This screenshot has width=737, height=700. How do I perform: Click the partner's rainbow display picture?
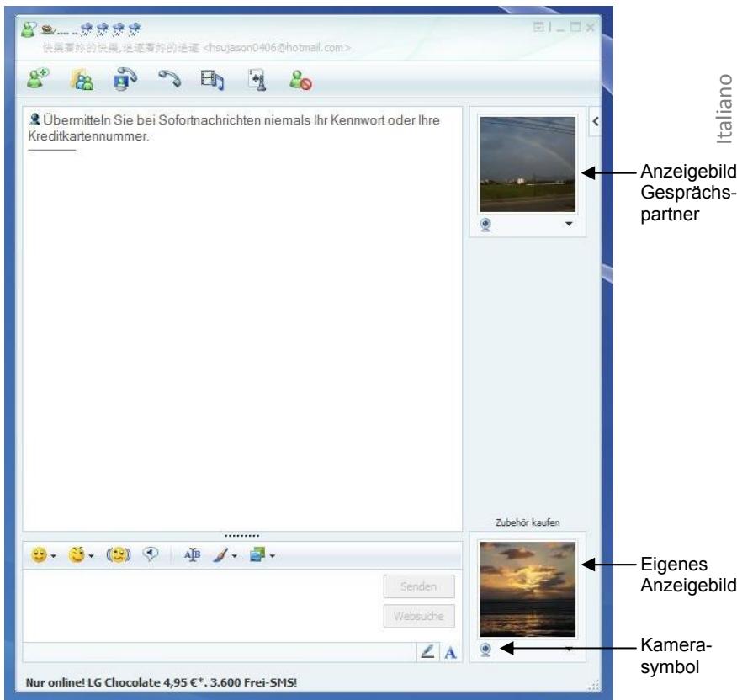(x=528, y=165)
